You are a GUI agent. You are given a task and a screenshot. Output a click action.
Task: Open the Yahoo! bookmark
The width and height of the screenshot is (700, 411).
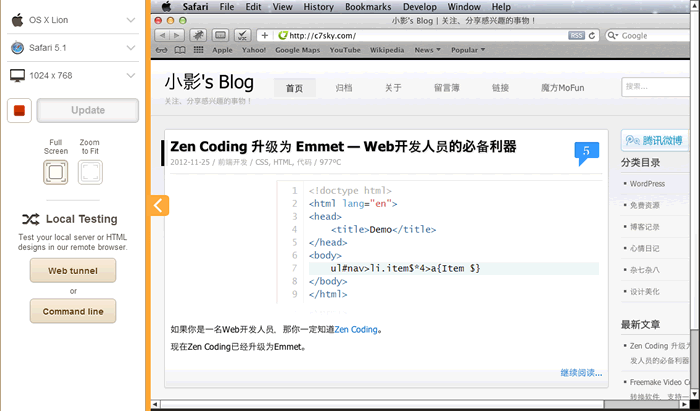pos(254,50)
